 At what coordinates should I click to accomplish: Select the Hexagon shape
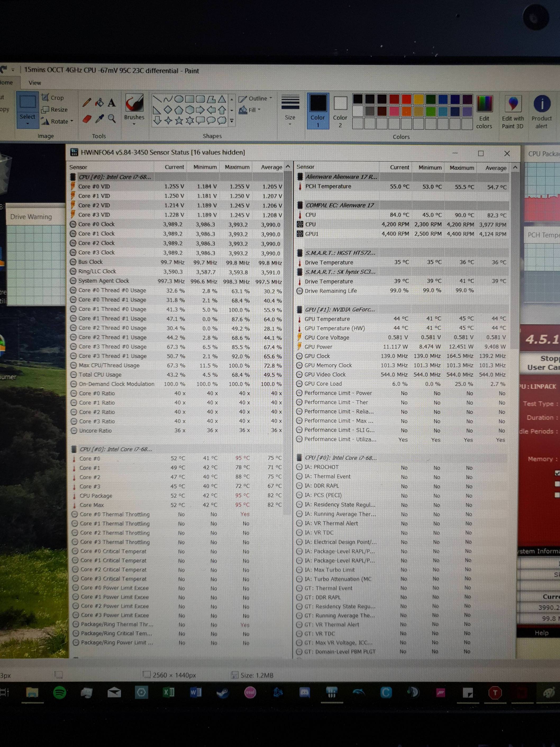tap(190, 110)
